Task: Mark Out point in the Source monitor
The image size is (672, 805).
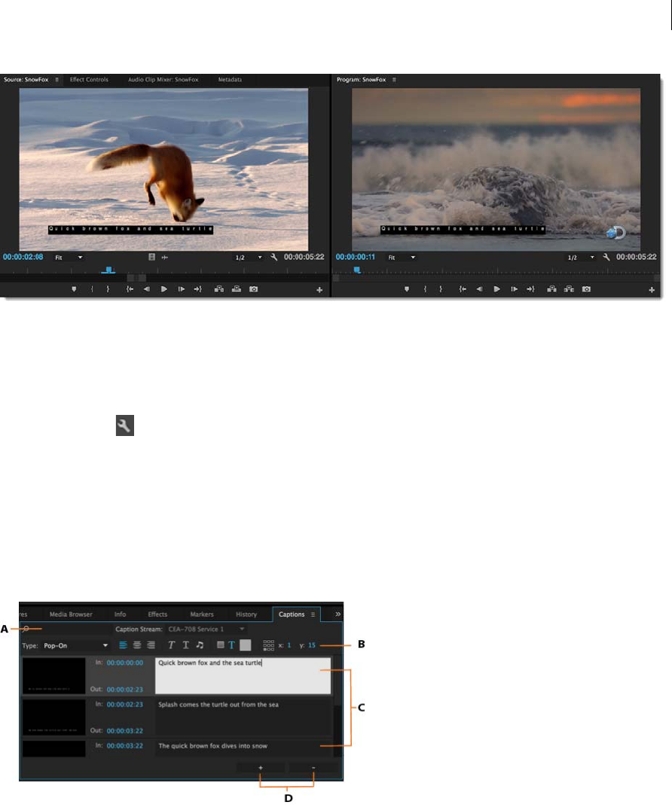Action: pyautogui.click(x=108, y=289)
